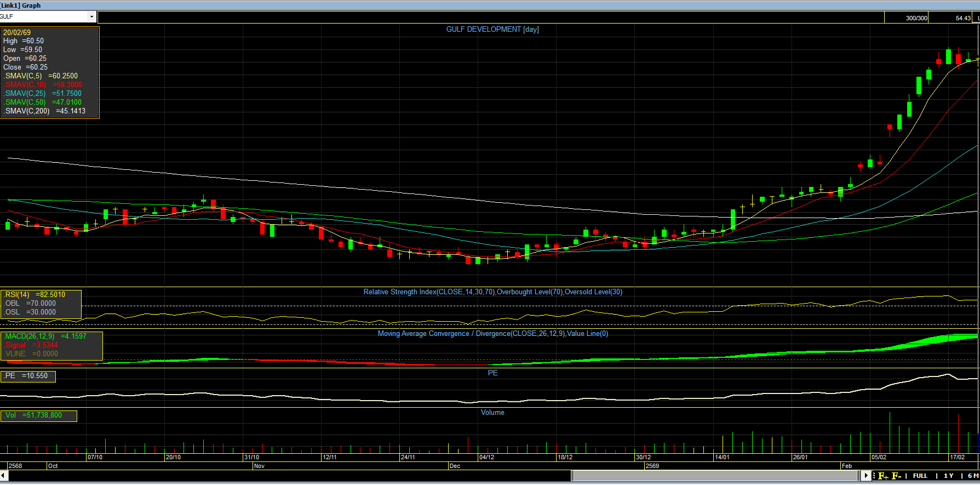Viewport: 980px width, 485px height.
Task: Click the 54.43 value field
Action: pyautogui.click(x=952, y=18)
